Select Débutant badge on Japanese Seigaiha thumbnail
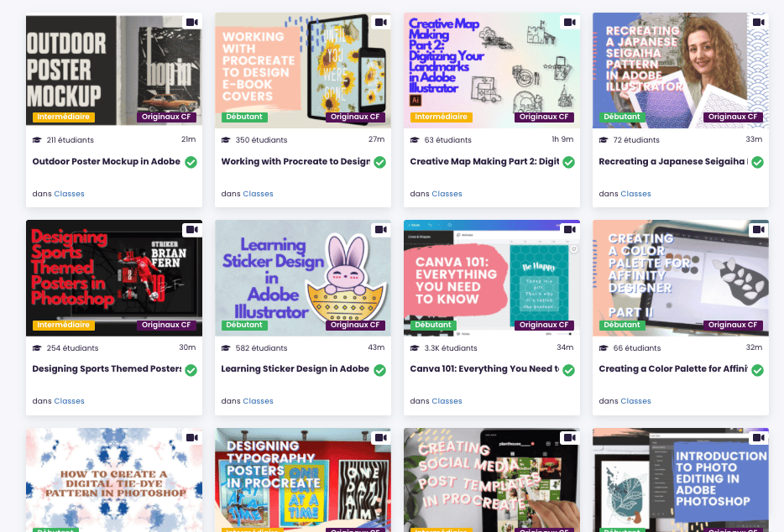This screenshot has height=532, width=784. 622,117
